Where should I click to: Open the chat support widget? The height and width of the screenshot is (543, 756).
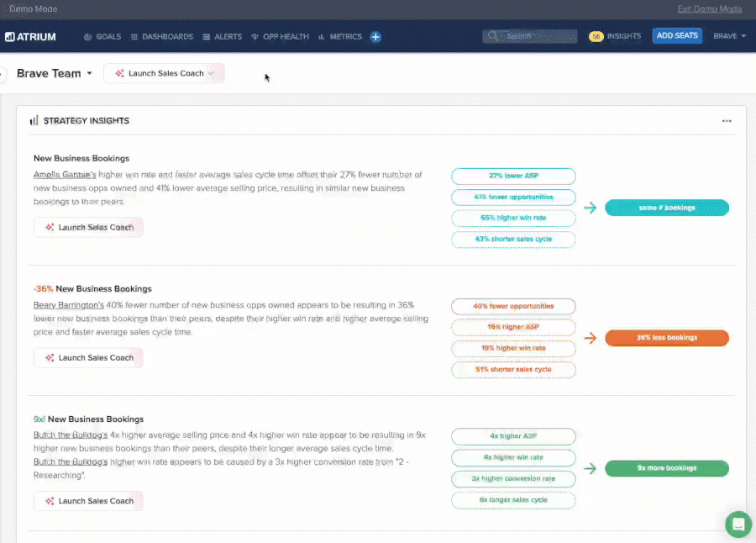[738, 525]
